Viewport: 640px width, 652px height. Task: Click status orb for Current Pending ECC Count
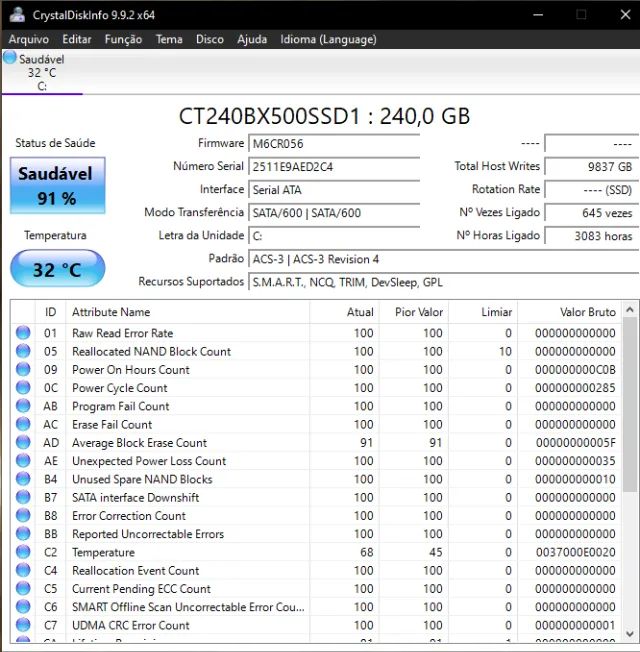[x=23, y=589]
